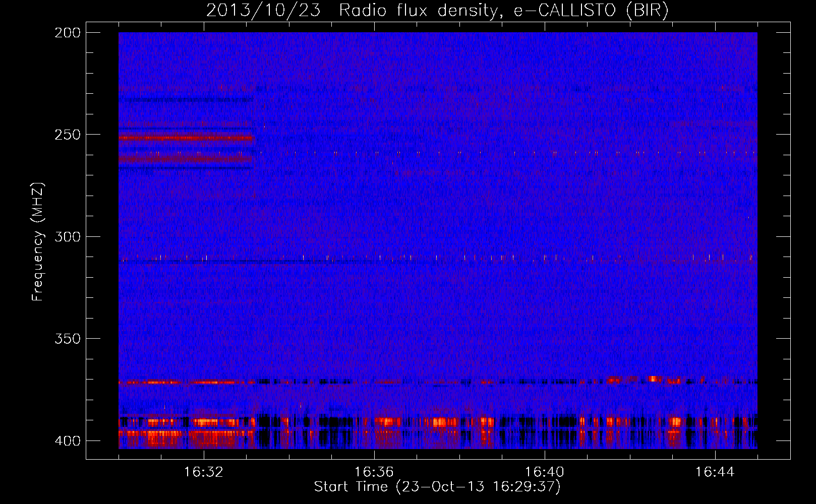
Task: Click the 'Frequency (MHZ)' axis label
Action: pyautogui.click(x=38, y=241)
